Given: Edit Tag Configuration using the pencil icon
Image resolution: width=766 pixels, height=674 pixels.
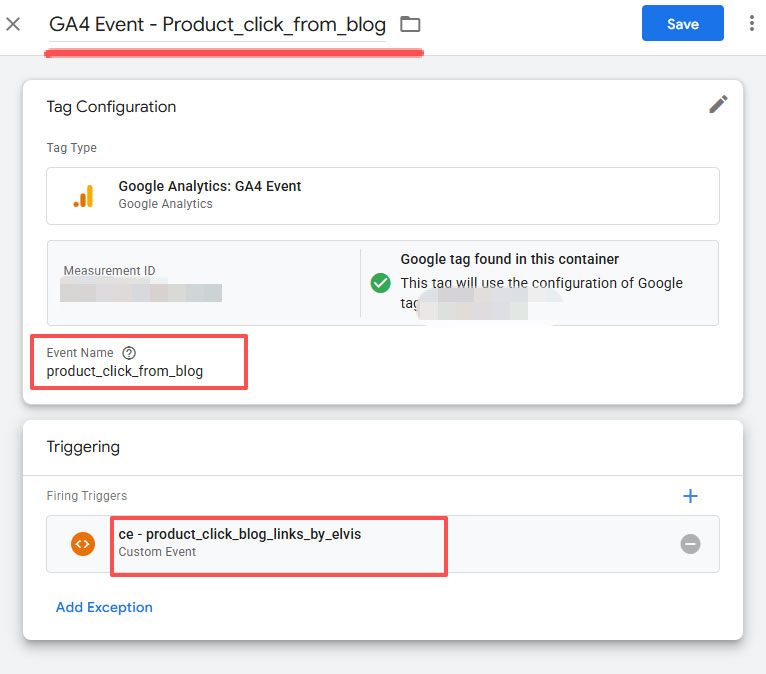Looking at the screenshot, I should click(718, 104).
